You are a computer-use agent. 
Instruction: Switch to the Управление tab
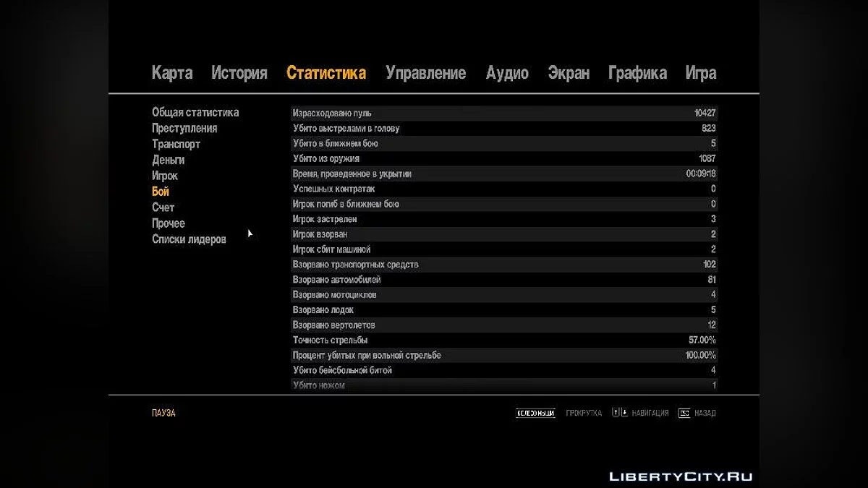[x=426, y=72]
